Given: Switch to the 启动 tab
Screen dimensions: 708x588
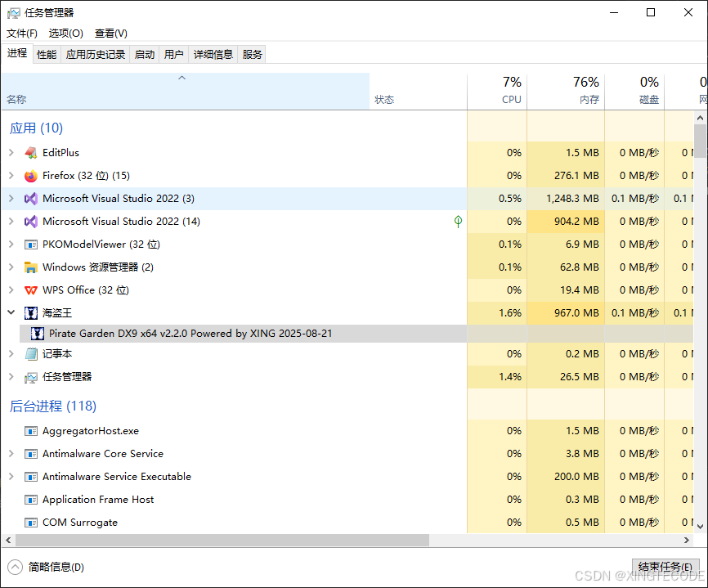Looking at the screenshot, I should [x=145, y=55].
